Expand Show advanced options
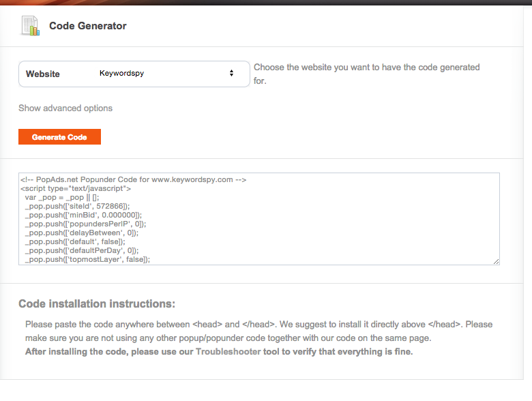532x401 pixels. [x=65, y=108]
